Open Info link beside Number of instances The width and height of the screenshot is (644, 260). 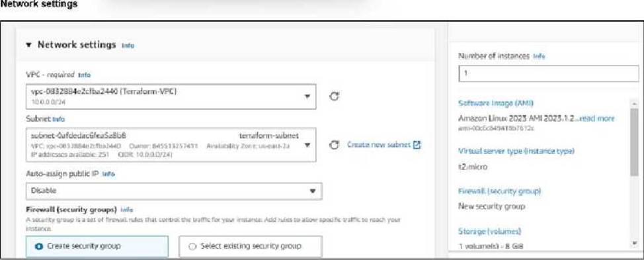pos(539,56)
